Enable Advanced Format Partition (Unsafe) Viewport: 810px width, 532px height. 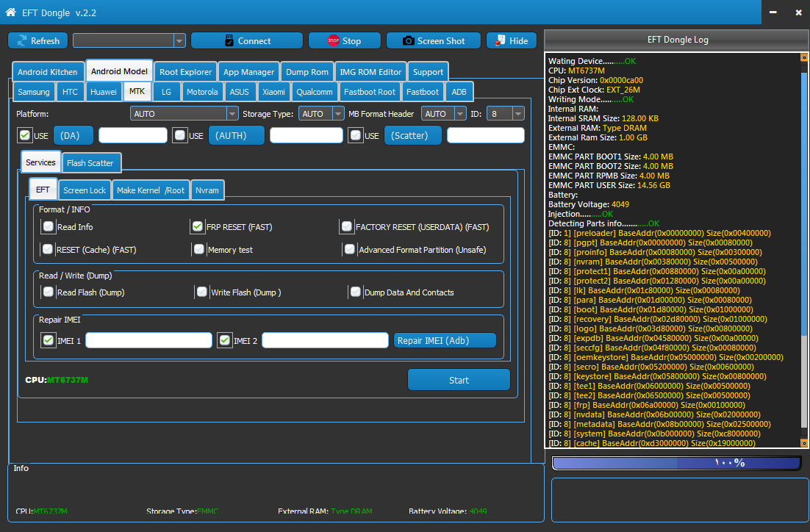(x=350, y=249)
